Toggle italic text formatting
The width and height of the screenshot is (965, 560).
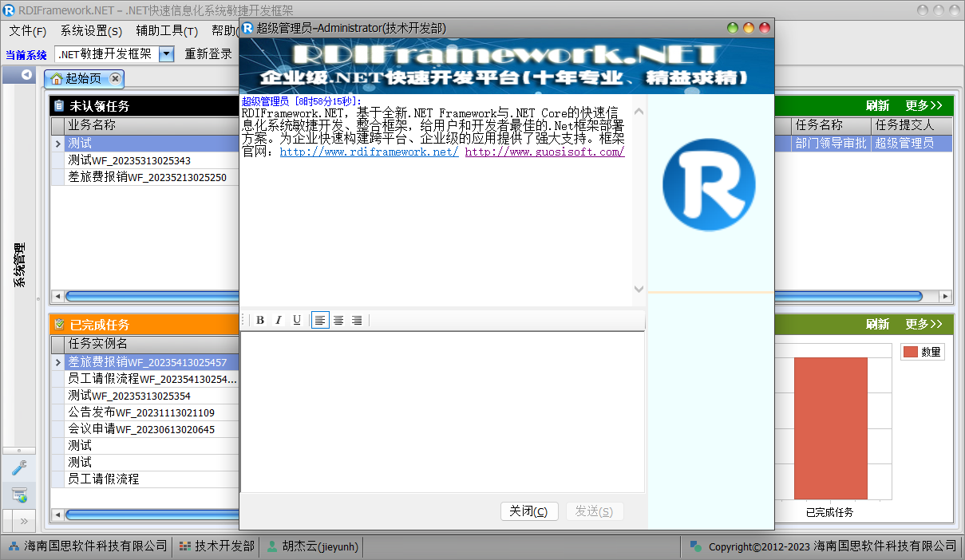[x=279, y=320]
